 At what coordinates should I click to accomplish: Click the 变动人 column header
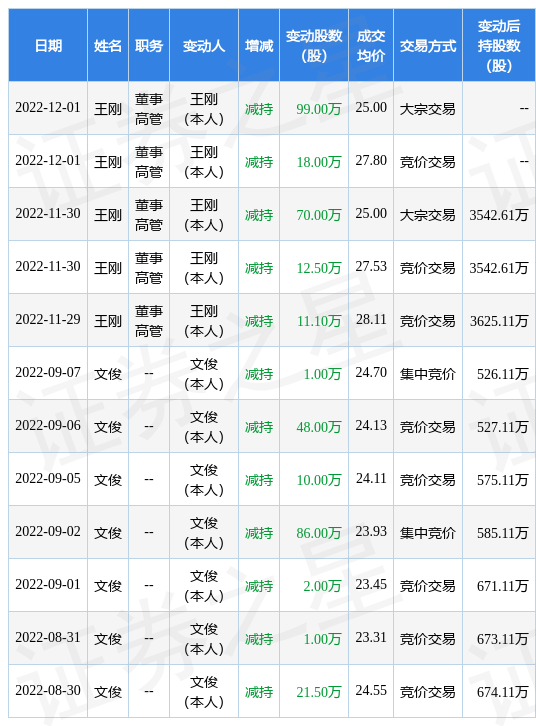204,46
